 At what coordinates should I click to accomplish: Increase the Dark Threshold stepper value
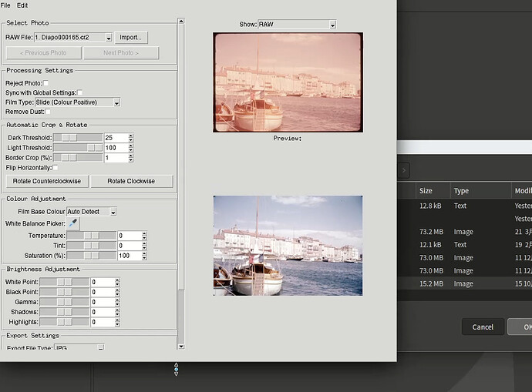click(x=131, y=135)
